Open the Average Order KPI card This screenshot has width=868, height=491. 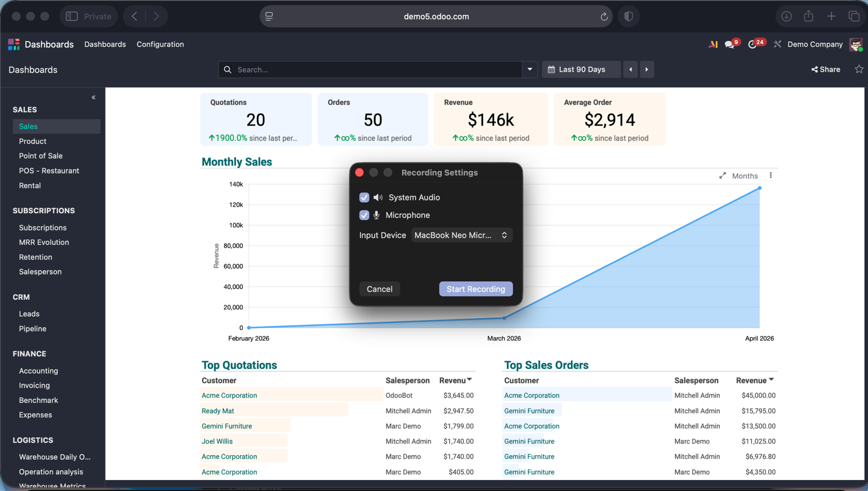pos(610,119)
